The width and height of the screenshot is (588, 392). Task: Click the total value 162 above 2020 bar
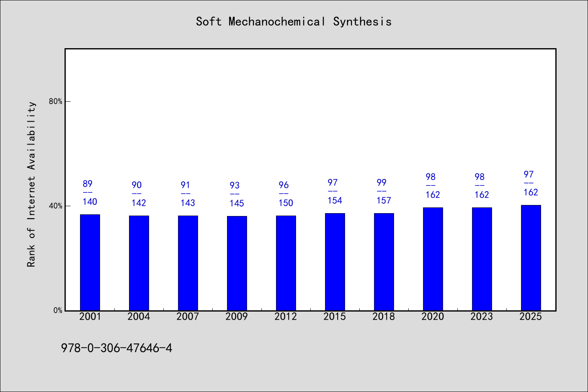pos(433,195)
